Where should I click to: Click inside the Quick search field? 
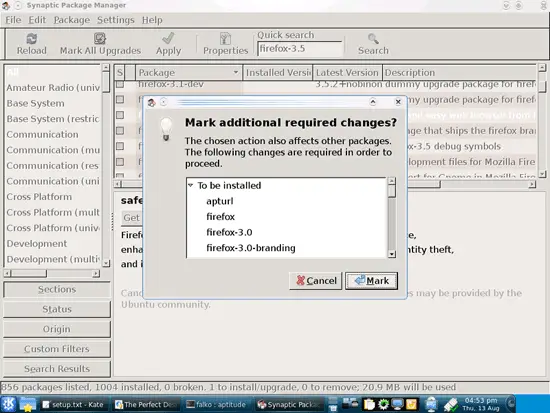(300, 49)
